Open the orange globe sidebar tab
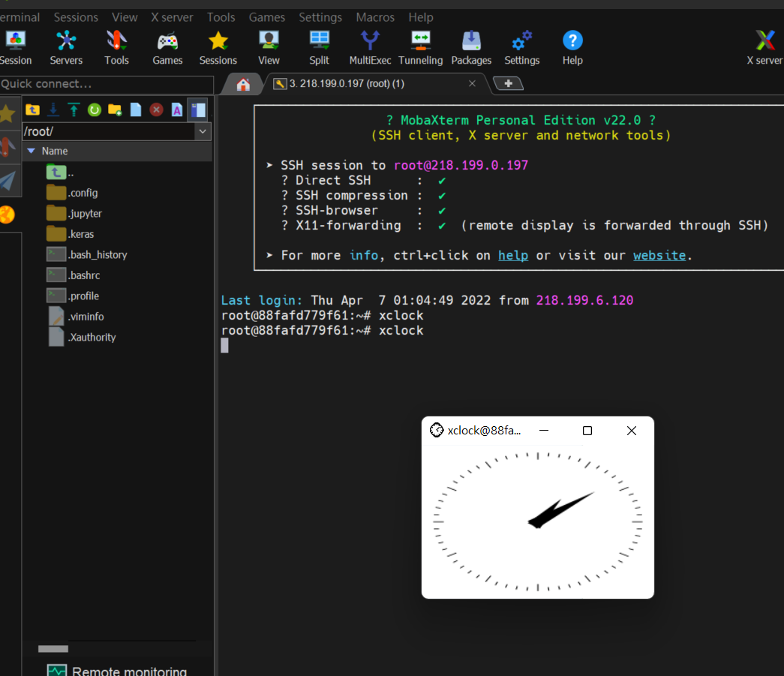The width and height of the screenshot is (784, 676). (x=8, y=215)
